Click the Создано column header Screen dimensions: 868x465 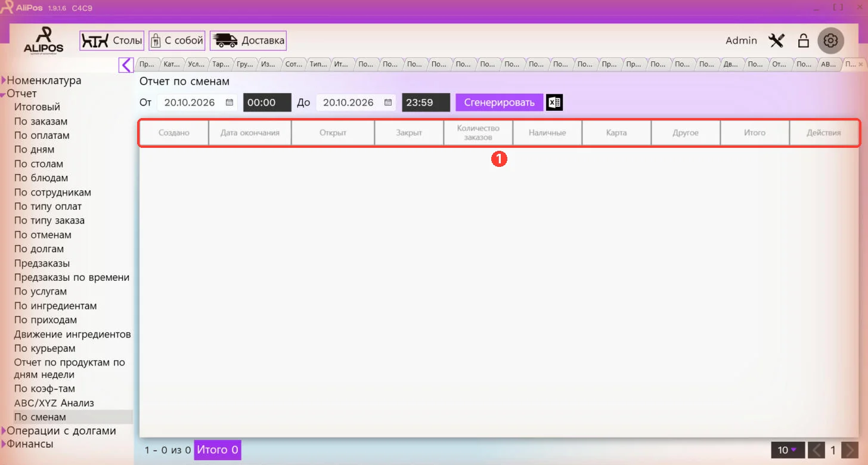click(x=174, y=133)
